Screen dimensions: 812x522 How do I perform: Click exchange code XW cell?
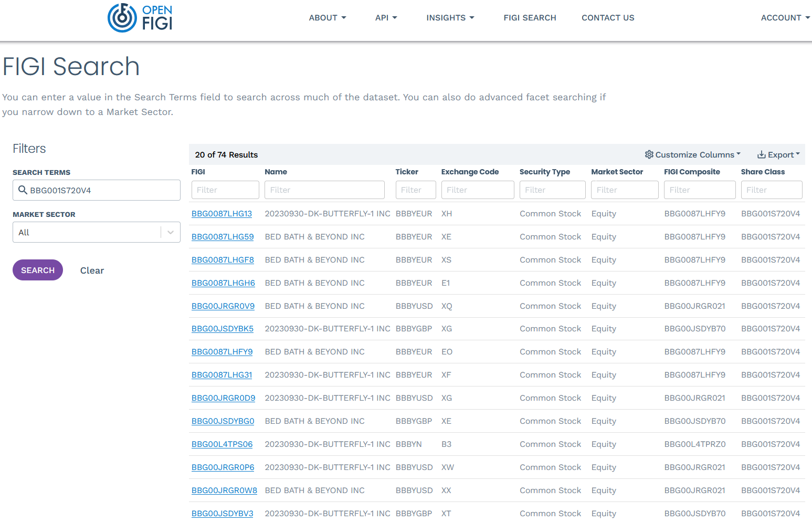click(448, 467)
